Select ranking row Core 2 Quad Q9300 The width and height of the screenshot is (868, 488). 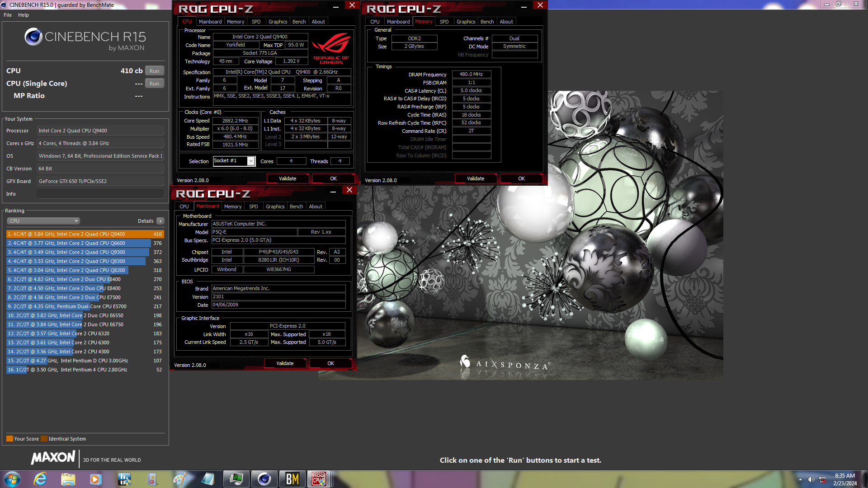pyautogui.click(x=85, y=252)
